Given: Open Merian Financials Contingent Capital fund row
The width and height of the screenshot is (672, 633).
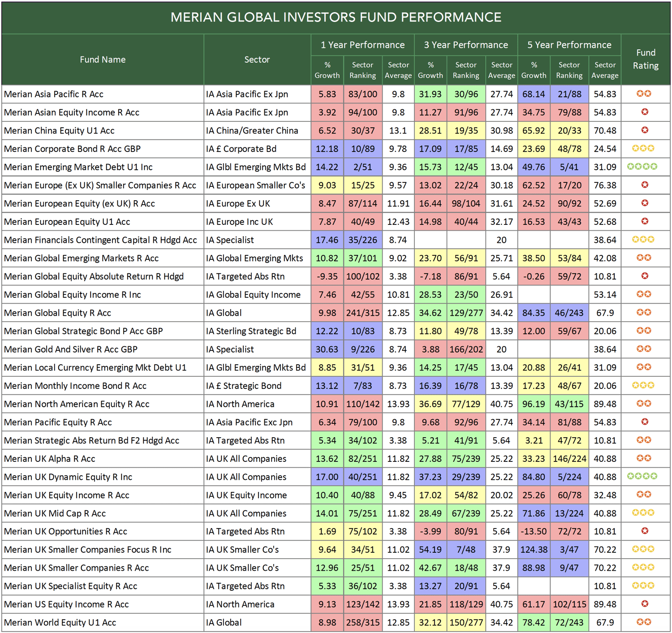Looking at the screenshot, I should coord(99,240).
